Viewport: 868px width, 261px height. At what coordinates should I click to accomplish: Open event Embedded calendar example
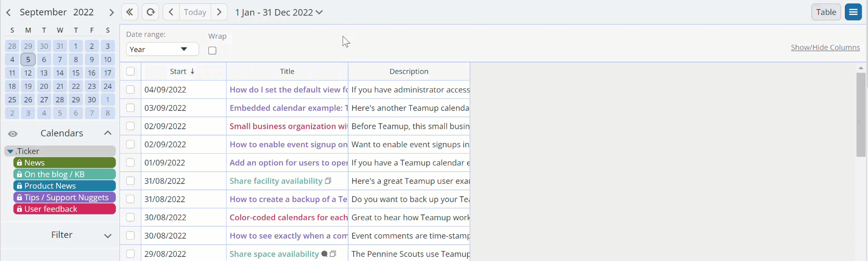click(289, 108)
